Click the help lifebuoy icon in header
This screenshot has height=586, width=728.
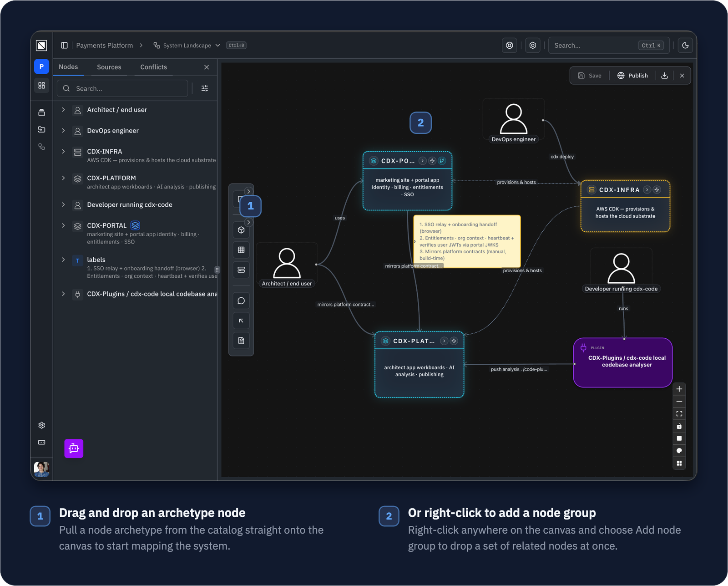click(510, 45)
